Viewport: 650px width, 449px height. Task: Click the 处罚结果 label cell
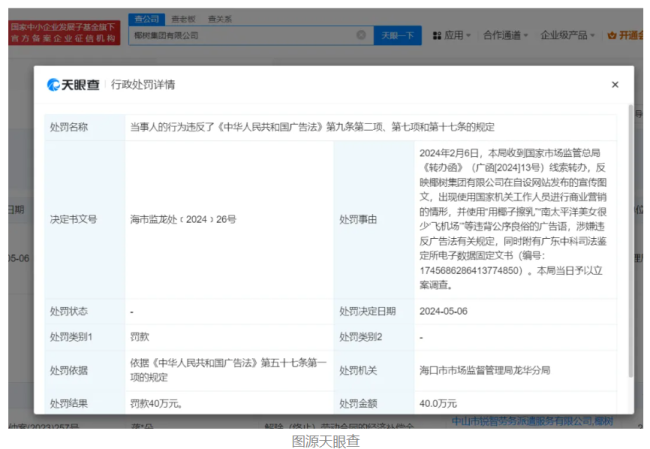point(85,403)
